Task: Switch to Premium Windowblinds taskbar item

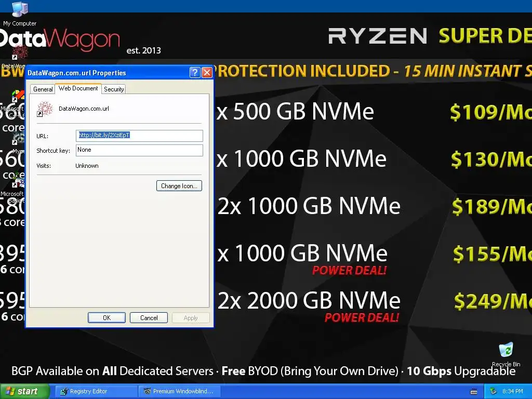Action: coord(180,391)
